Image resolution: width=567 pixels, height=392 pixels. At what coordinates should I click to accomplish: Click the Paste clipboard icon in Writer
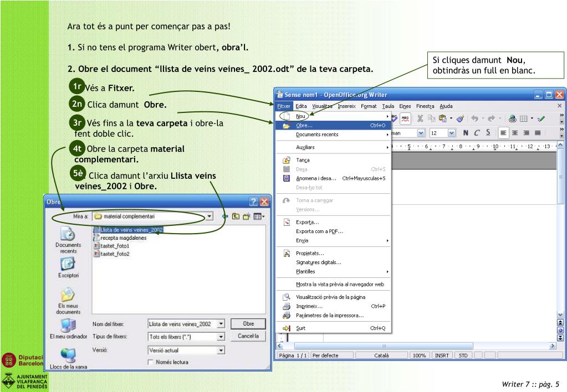[x=443, y=118]
